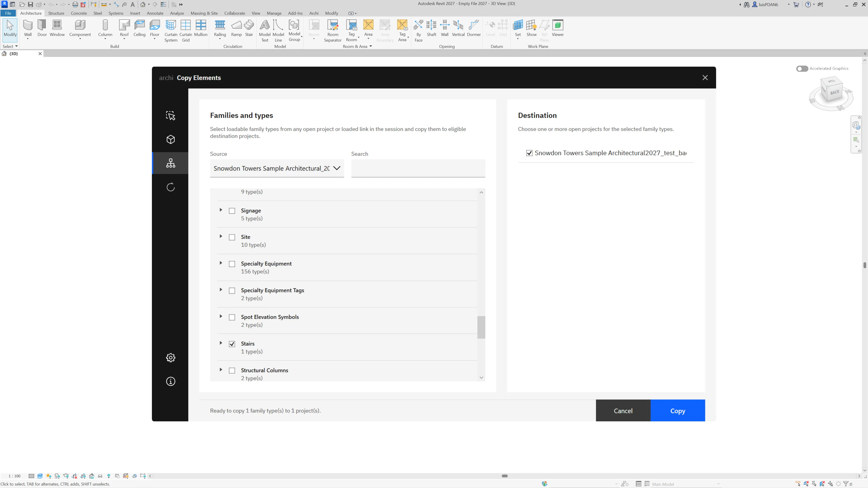
Task: Toggle Accelerated Graphics switch
Action: (x=802, y=68)
